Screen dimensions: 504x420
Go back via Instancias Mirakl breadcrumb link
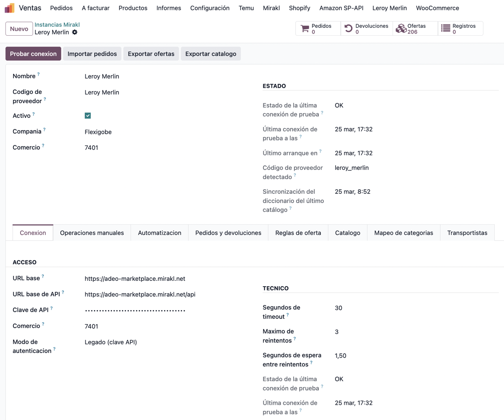(x=57, y=25)
